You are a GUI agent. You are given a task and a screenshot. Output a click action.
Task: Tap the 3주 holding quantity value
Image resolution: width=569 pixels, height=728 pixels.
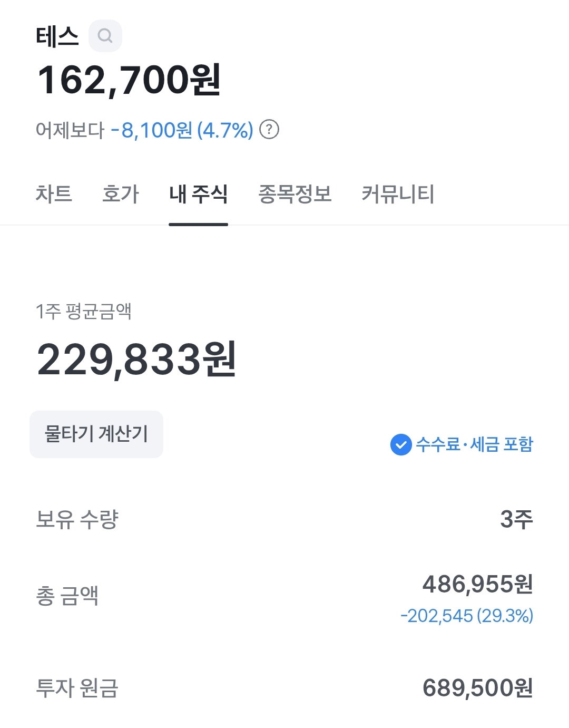(516, 519)
